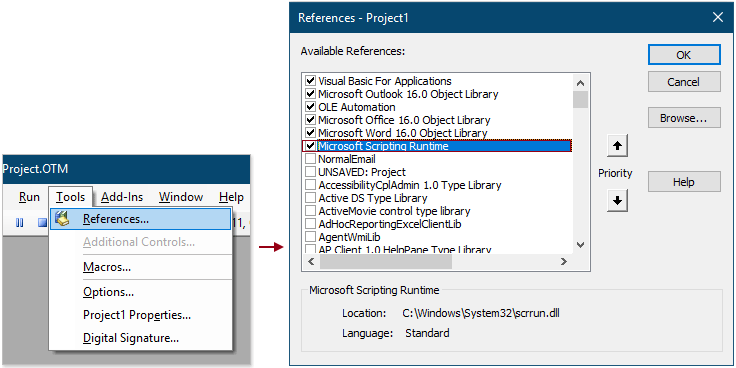This screenshot has height=368, width=736.
Task: Open the Add-Ins menu
Action: point(122,197)
